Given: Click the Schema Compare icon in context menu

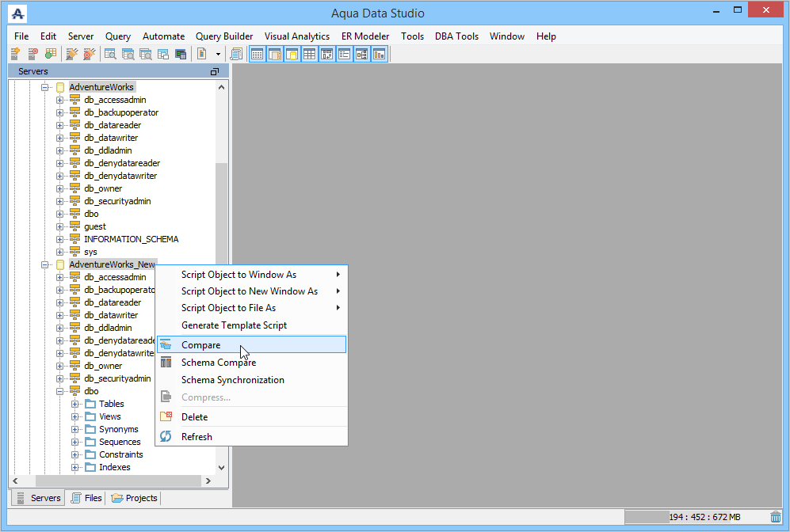Looking at the screenshot, I should point(166,363).
